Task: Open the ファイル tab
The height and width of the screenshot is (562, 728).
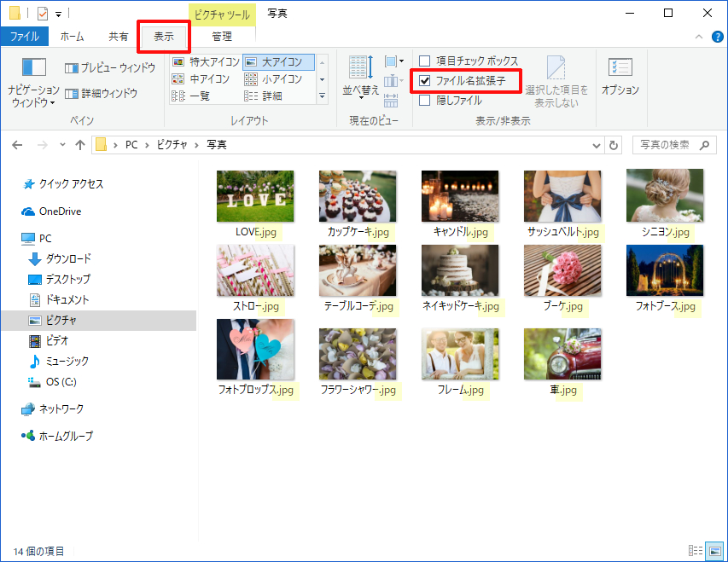Action: (x=25, y=36)
